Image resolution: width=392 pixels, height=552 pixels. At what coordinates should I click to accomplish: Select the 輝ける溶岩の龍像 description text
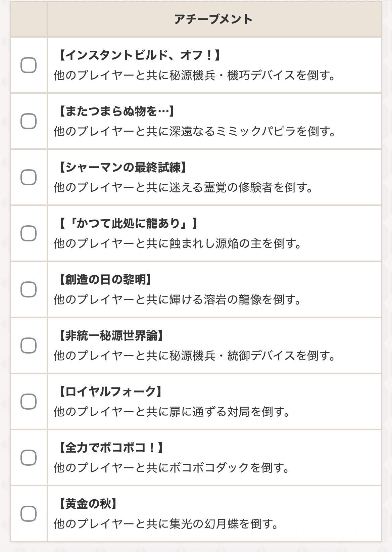pos(178,300)
